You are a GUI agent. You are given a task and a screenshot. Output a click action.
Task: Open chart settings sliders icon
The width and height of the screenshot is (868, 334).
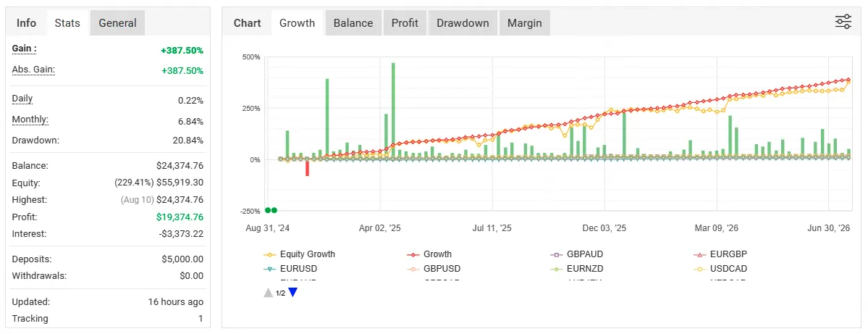[843, 22]
